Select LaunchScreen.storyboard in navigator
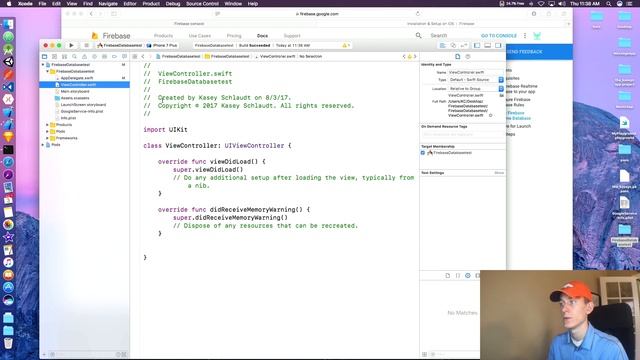Viewport: 640px width, 360px height. click(x=83, y=104)
